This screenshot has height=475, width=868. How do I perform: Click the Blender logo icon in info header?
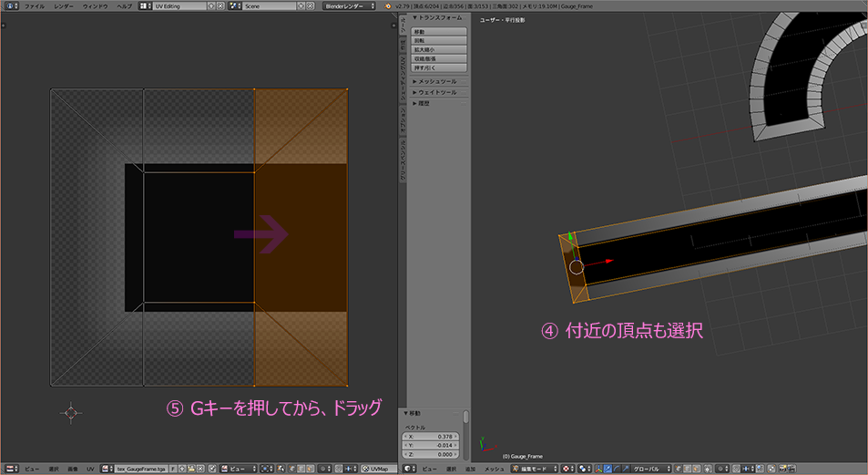[387, 6]
